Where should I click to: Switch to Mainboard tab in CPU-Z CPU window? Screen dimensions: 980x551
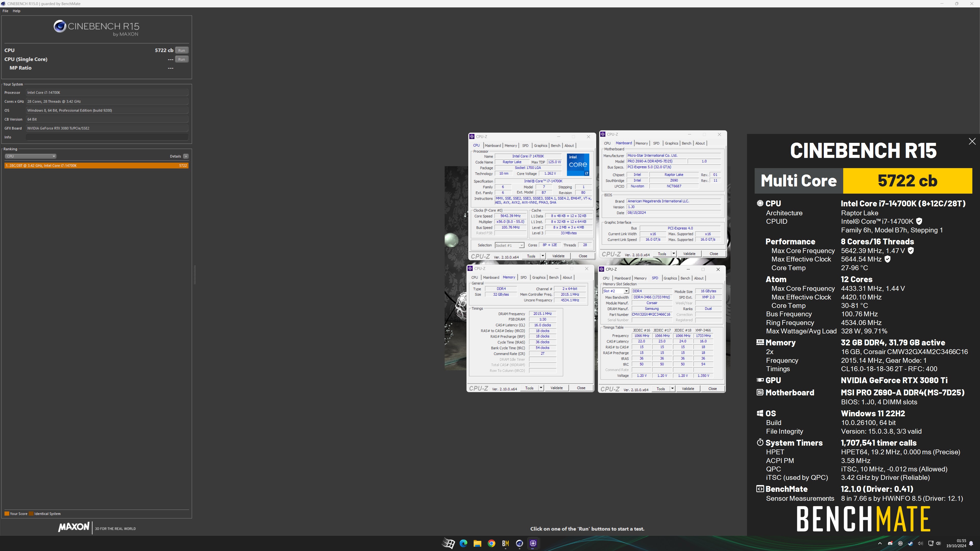pos(493,146)
